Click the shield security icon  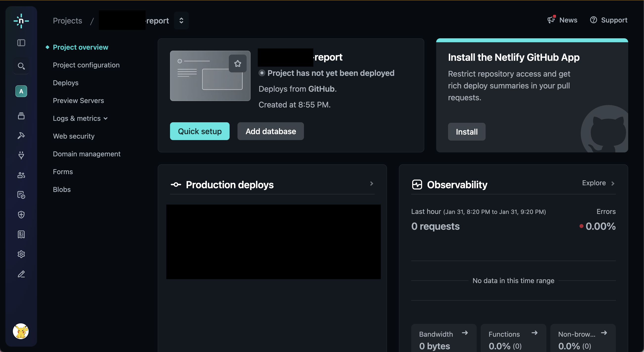[21, 215]
